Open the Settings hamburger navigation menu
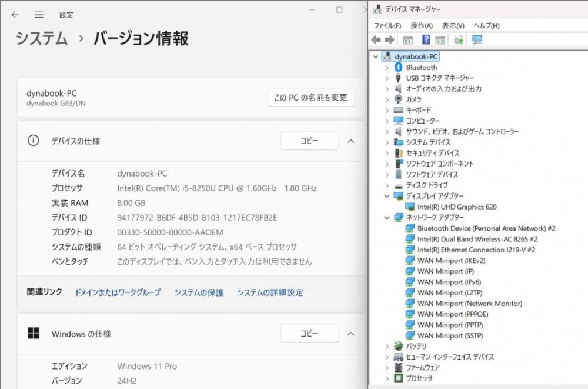Screen dimensions: 588x389 click(39, 15)
